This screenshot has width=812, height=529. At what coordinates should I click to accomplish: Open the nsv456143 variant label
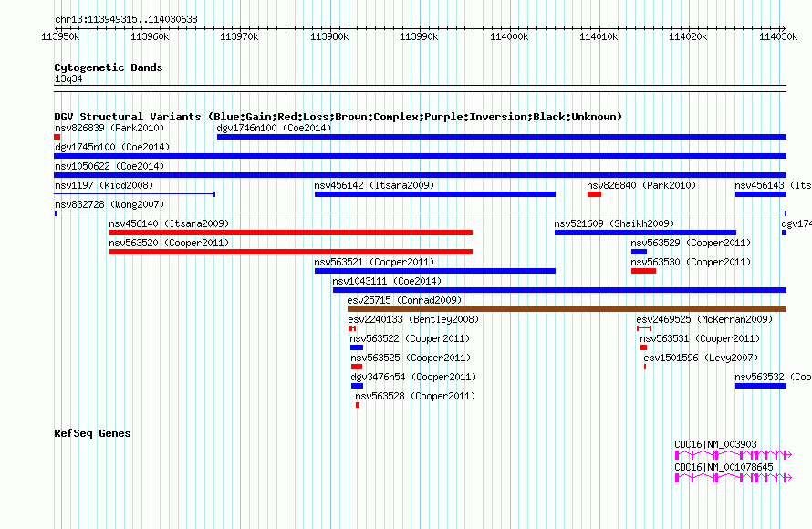click(x=773, y=185)
